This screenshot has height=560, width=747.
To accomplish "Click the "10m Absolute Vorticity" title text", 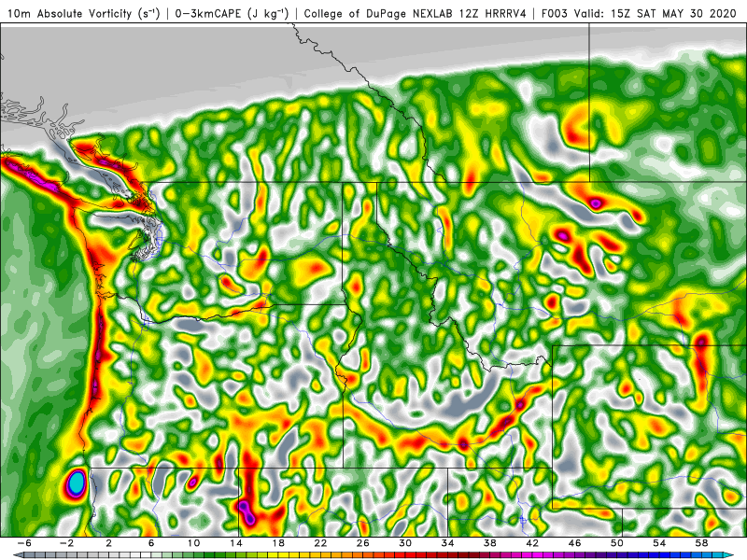I will pyautogui.click(x=69, y=13).
